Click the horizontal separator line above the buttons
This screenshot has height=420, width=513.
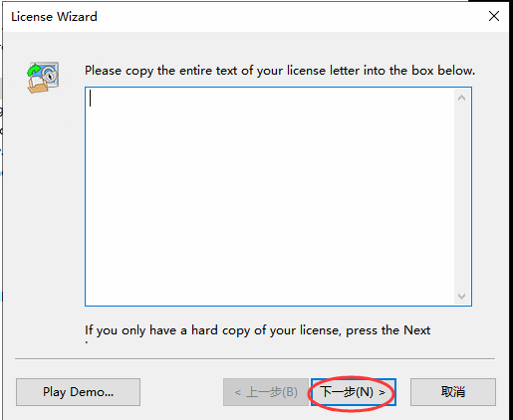(x=255, y=358)
